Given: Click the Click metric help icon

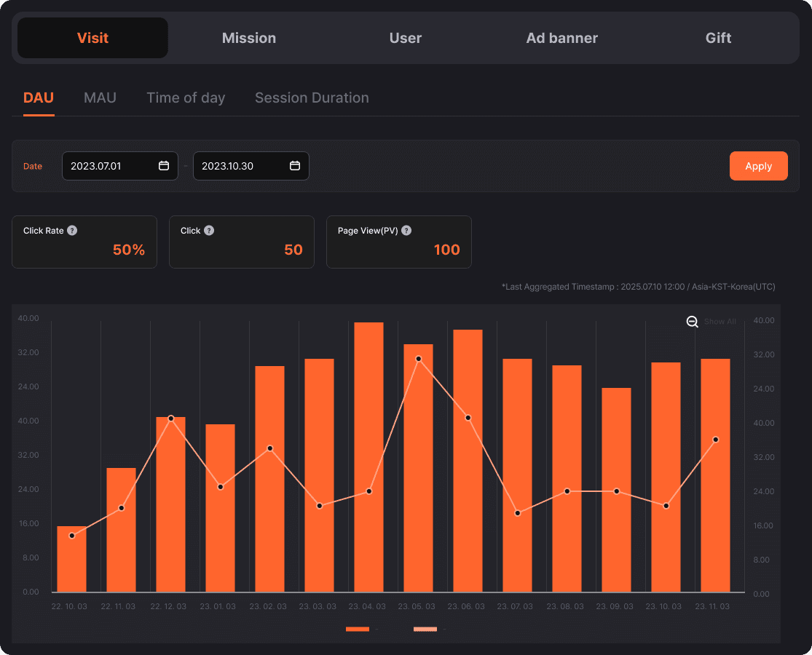Looking at the screenshot, I should (209, 231).
